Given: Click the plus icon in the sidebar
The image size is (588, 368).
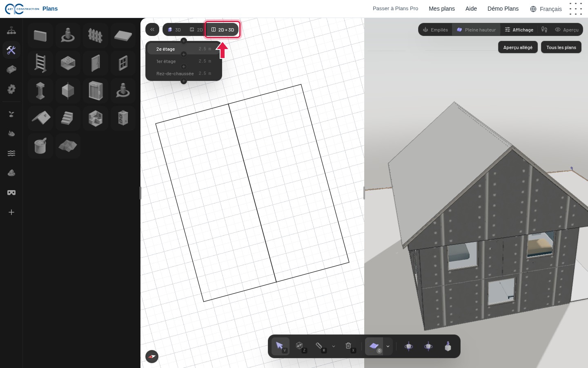Looking at the screenshot, I should coord(11,212).
